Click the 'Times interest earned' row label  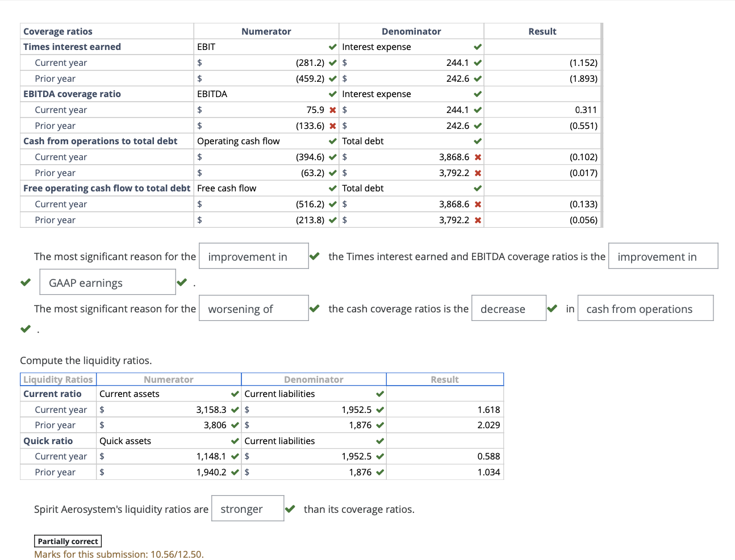pos(72,47)
